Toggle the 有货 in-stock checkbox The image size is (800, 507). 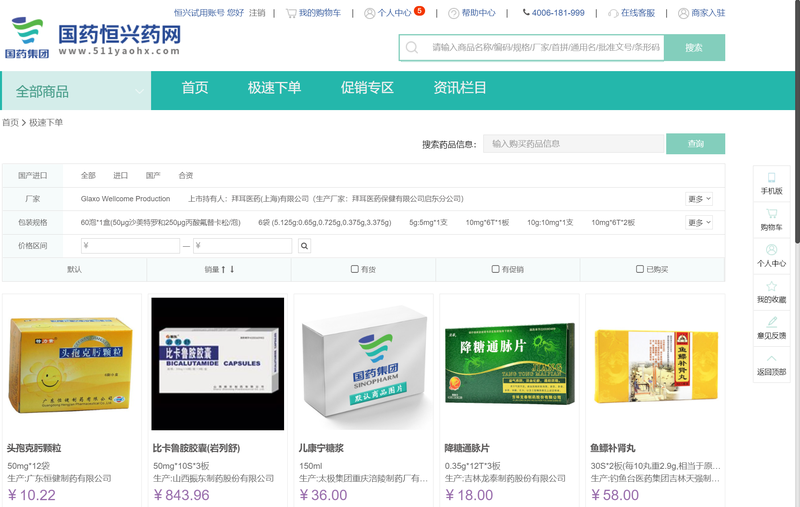(x=355, y=269)
